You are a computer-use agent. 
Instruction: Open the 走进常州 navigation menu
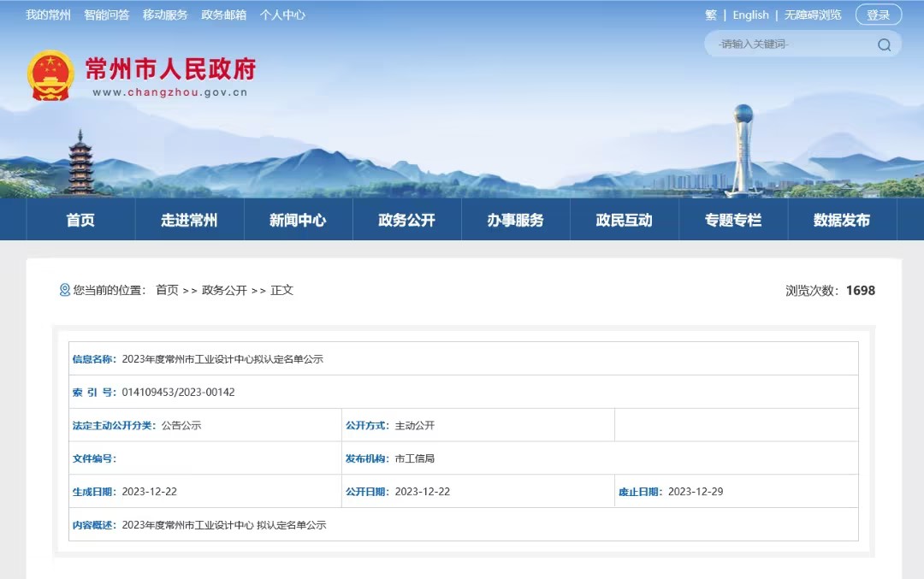point(189,220)
